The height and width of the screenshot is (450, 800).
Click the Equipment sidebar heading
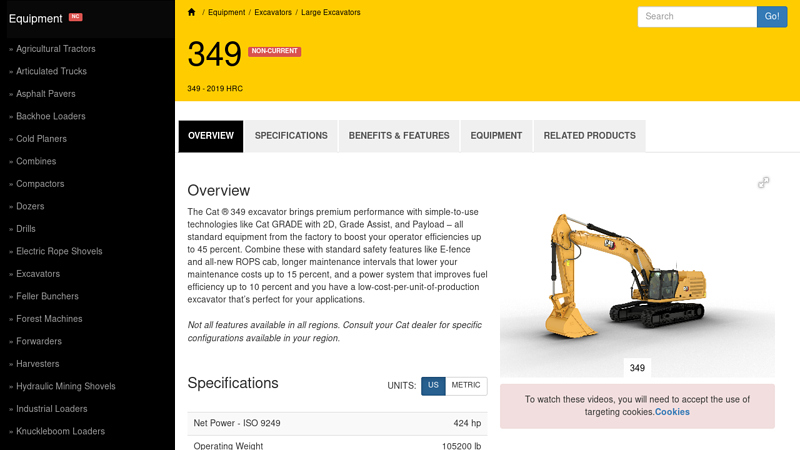35,19
